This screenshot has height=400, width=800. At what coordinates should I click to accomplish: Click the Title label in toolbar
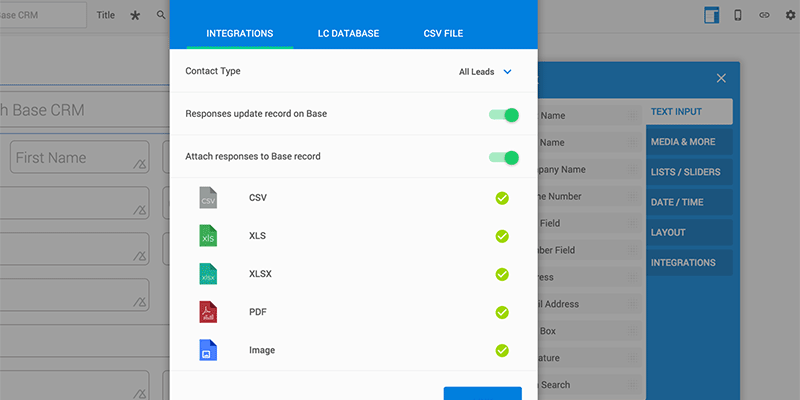[106, 15]
